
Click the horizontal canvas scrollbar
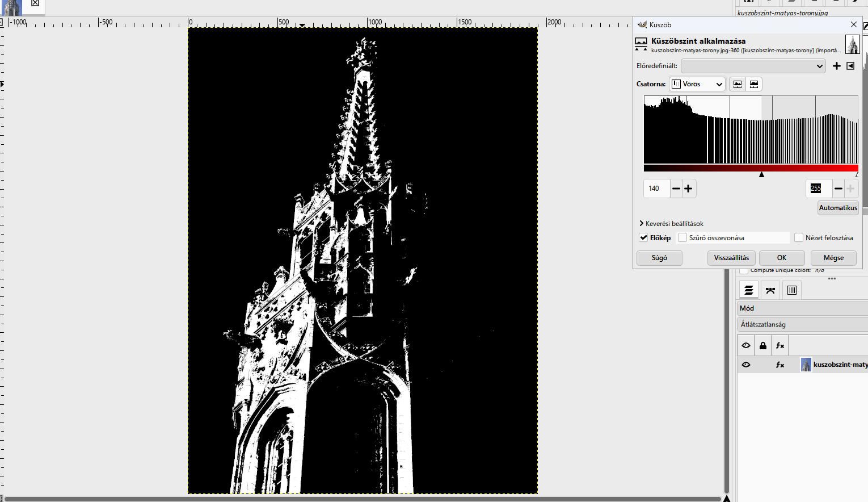click(362, 499)
